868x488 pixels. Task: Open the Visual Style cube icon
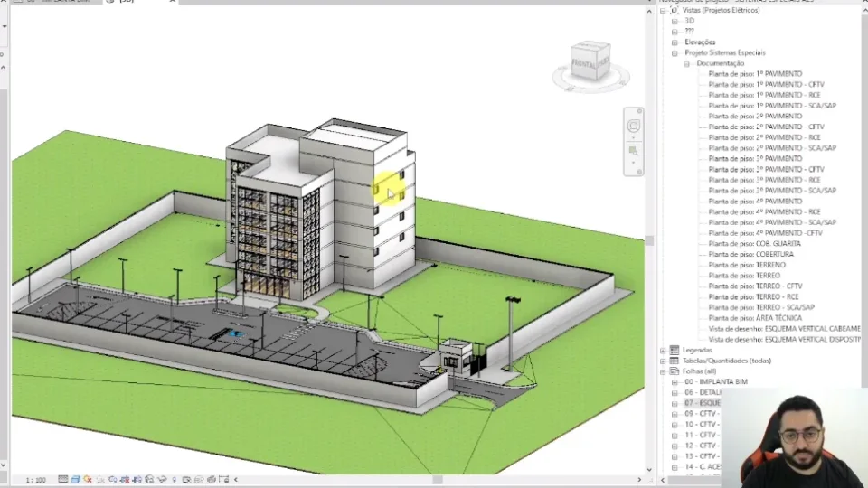[76, 479]
